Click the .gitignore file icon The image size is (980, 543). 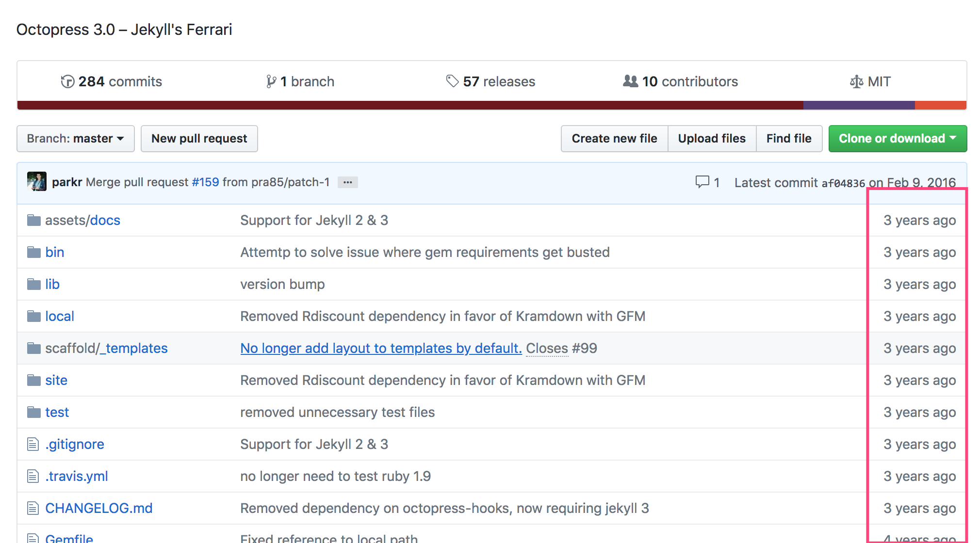(33, 444)
